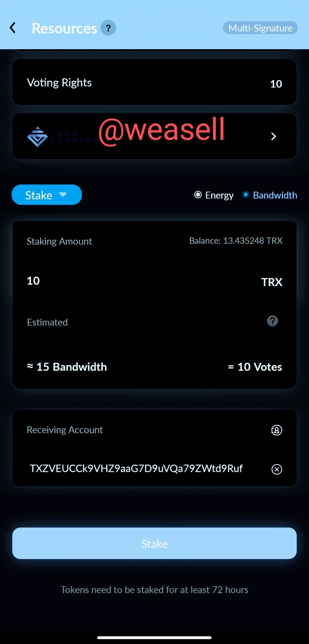Open the Estimated help question mark icon

[272, 321]
